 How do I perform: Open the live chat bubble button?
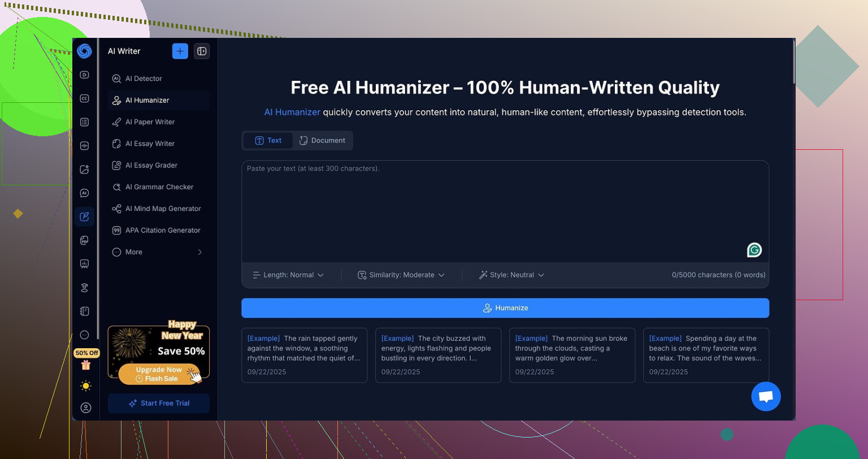point(766,396)
